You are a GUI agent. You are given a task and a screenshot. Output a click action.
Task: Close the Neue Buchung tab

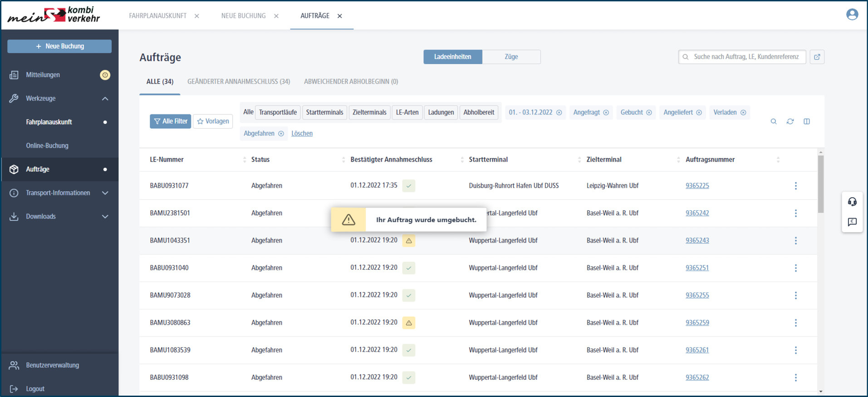[276, 16]
